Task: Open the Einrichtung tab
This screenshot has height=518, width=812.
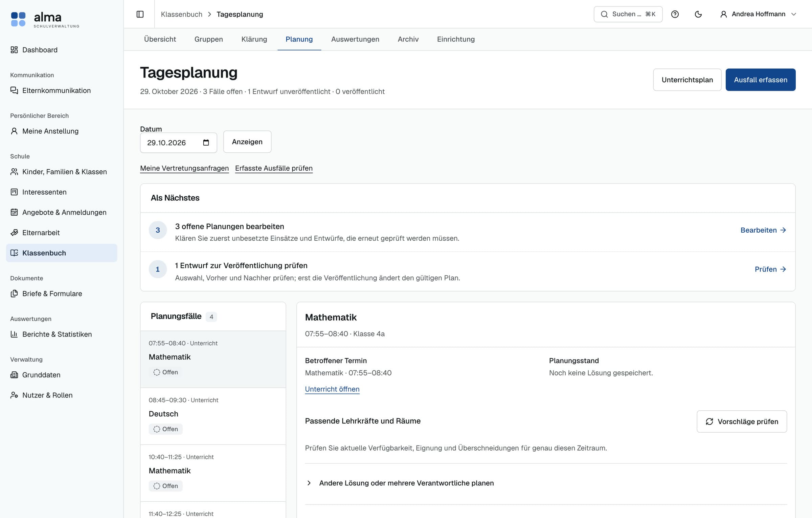Action: tap(456, 39)
